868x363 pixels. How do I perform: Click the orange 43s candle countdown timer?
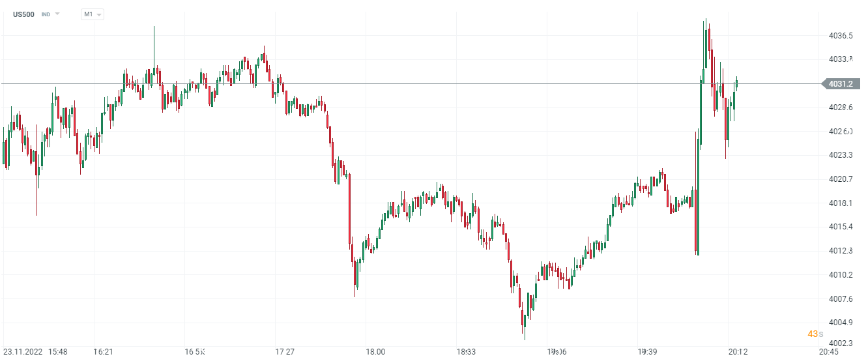(813, 334)
